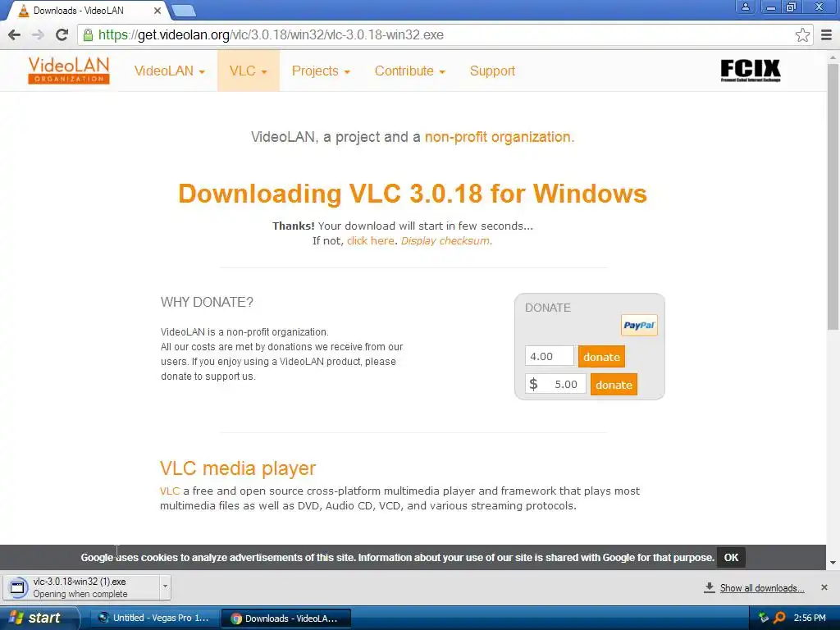Click the scrollbar down arrow
The height and width of the screenshot is (630, 840).
click(833, 563)
